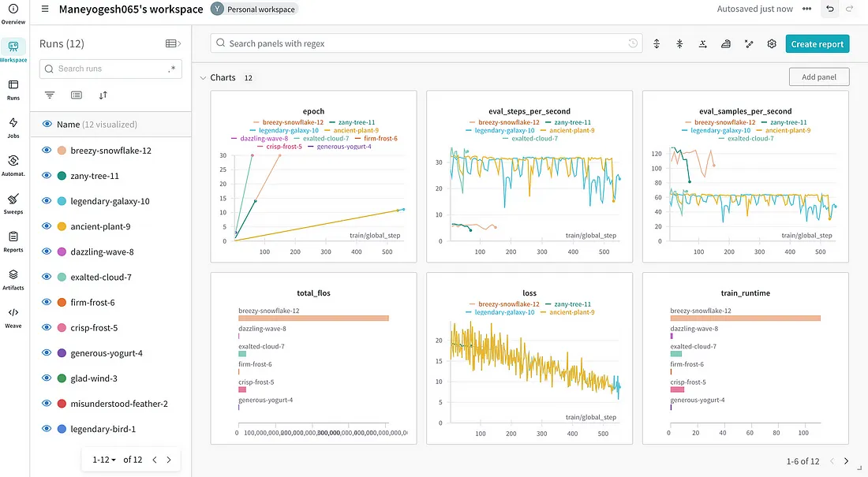Open the Artifacts sidebar icon
Image resolution: width=868 pixels, height=477 pixels.
pos(13,279)
